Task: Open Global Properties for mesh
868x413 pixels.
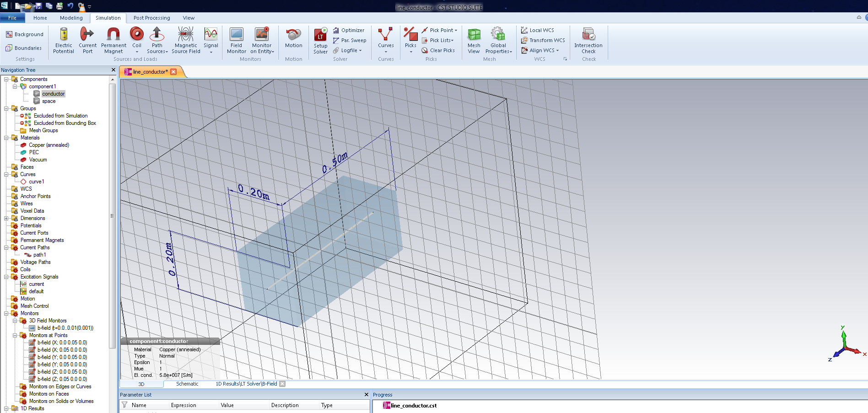Action: [x=498, y=40]
